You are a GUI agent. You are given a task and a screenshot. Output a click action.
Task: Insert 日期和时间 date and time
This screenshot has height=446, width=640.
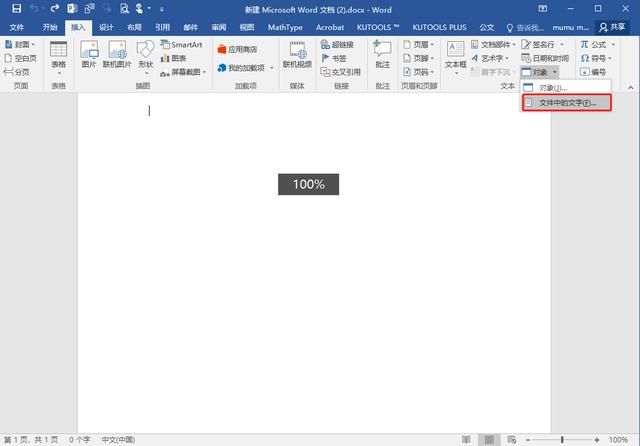(545, 58)
